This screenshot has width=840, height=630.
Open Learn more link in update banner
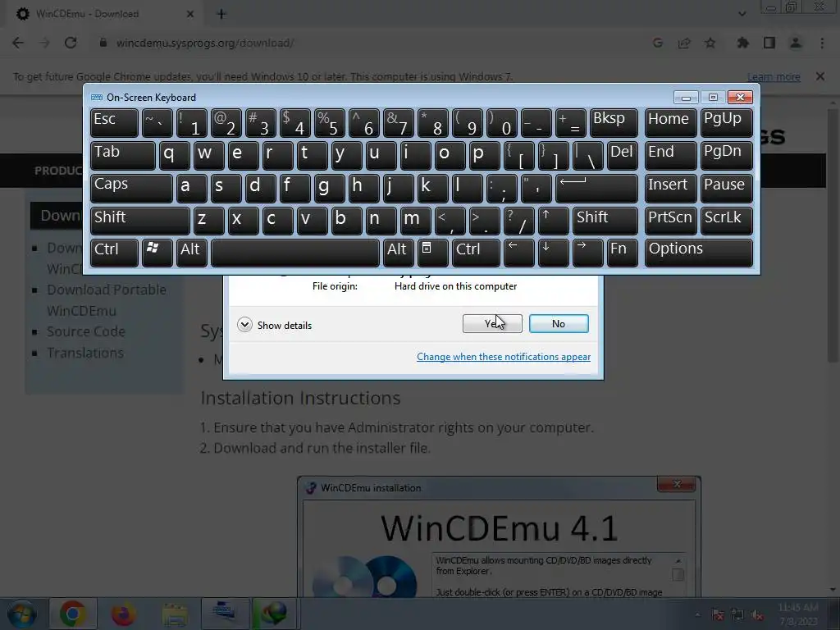(x=774, y=76)
